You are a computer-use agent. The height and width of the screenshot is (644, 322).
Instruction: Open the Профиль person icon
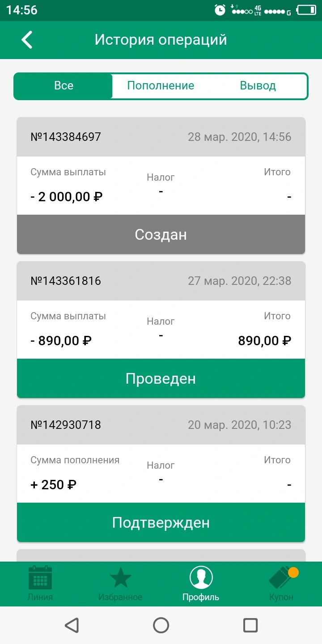tap(201, 577)
